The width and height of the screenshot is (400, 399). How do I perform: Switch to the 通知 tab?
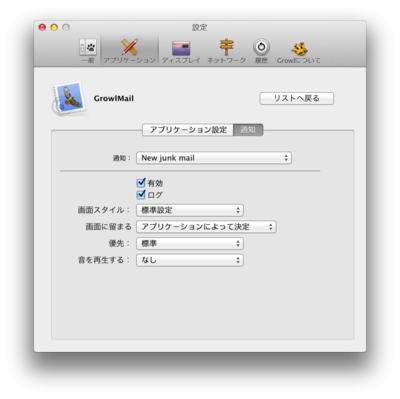[248, 130]
